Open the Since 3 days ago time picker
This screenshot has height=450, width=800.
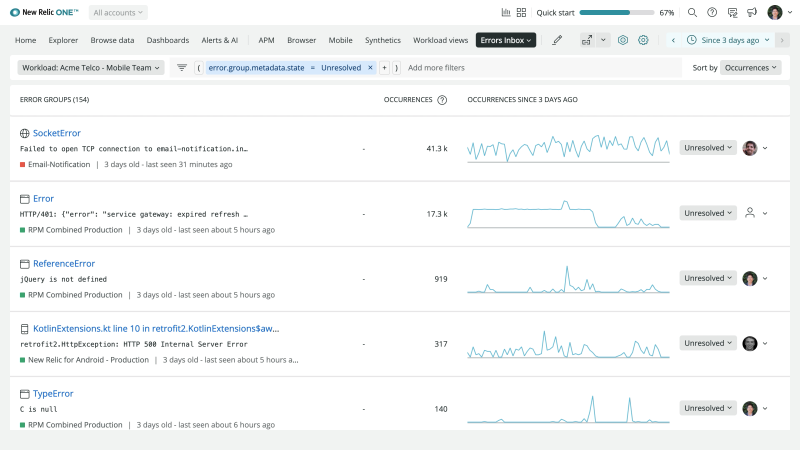coord(728,40)
